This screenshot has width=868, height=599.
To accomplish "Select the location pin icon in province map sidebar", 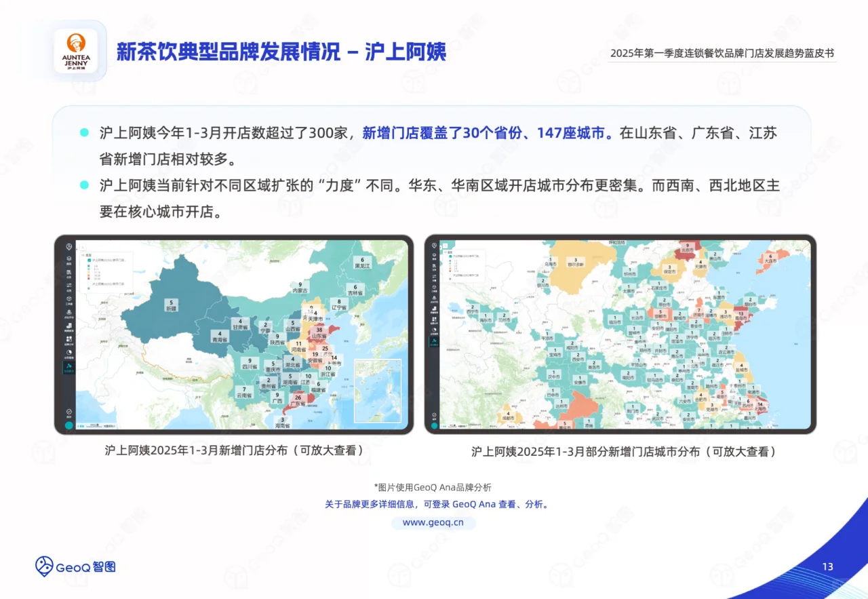I will (68, 313).
